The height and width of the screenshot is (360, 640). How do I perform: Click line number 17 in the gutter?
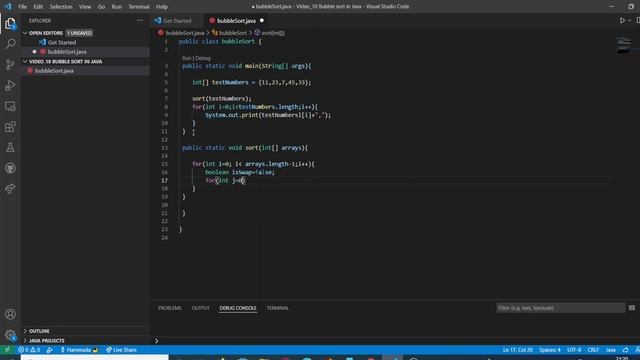[164, 180]
